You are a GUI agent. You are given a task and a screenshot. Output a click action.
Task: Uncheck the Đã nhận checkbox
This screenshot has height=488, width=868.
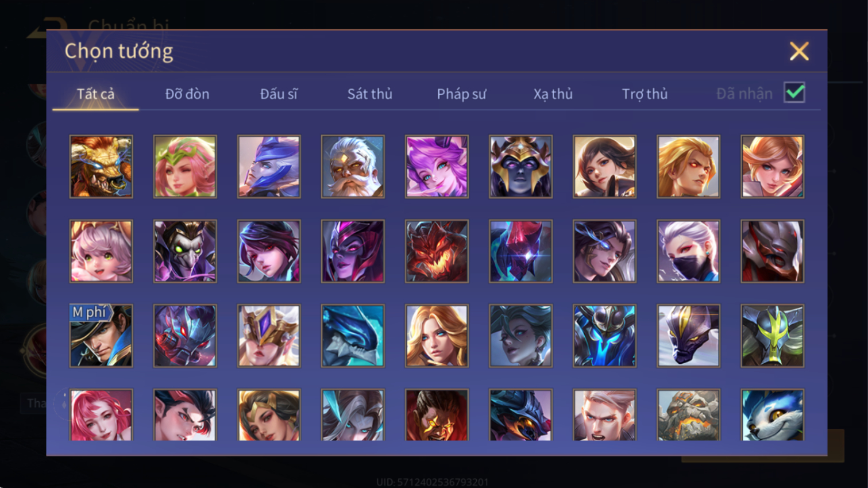[794, 93]
